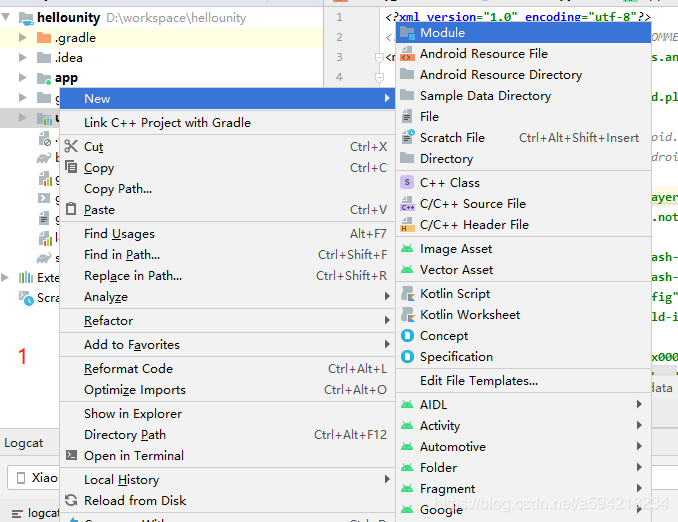
Task: Open the Analyze submenu
Action: pyautogui.click(x=227, y=297)
